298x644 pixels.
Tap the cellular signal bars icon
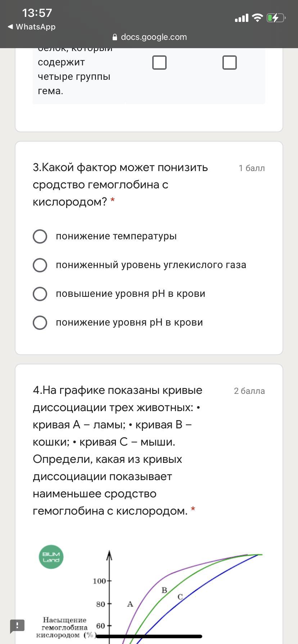click(x=241, y=18)
